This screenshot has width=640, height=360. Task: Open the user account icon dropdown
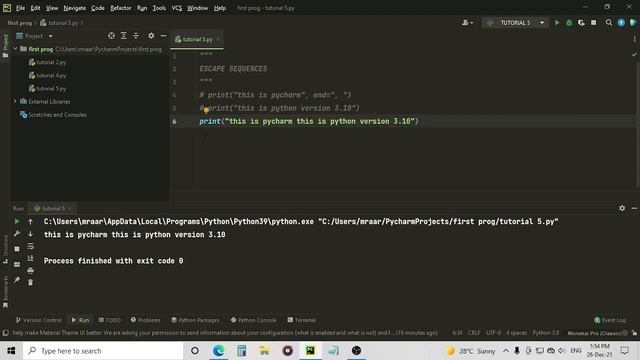(x=467, y=23)
